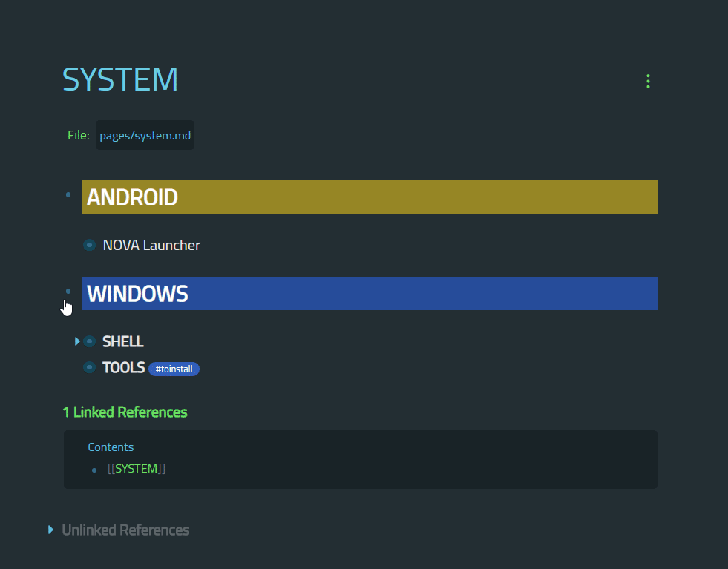Expand Unlinked References arrow

[x=50, y=530]
